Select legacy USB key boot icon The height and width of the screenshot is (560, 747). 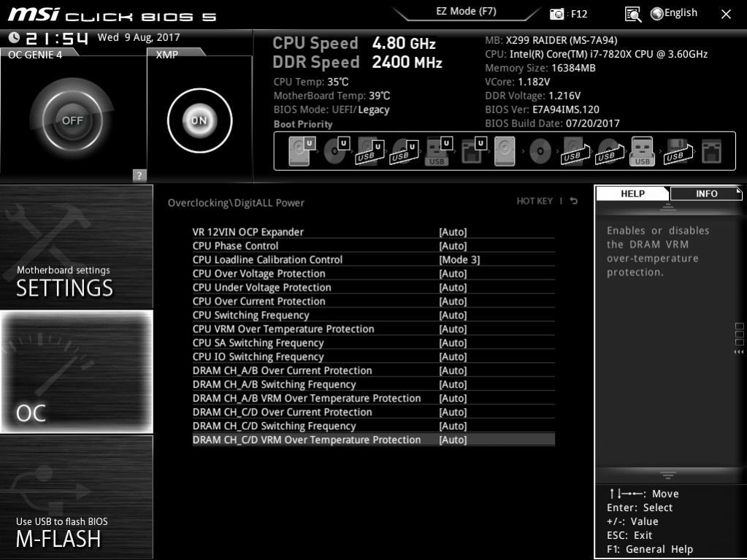click(642, 151)
